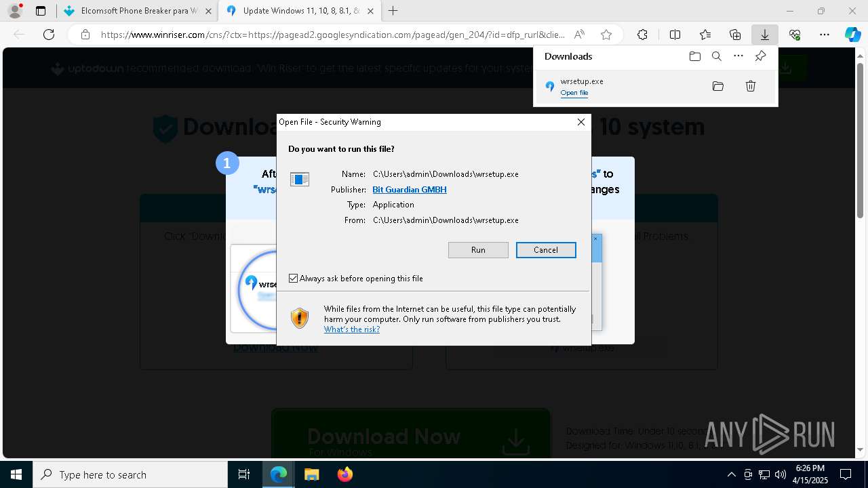This screenshot has width=868, height=488.
Task: Open the volume icon in system tray
Action: pyautogui.click(x=780, y=474)
